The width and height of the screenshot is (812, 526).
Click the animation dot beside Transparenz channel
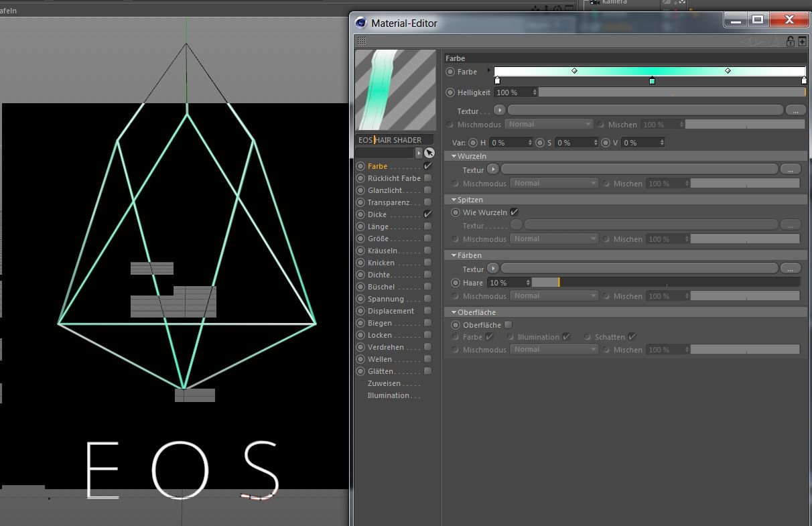tap(360, 202)
